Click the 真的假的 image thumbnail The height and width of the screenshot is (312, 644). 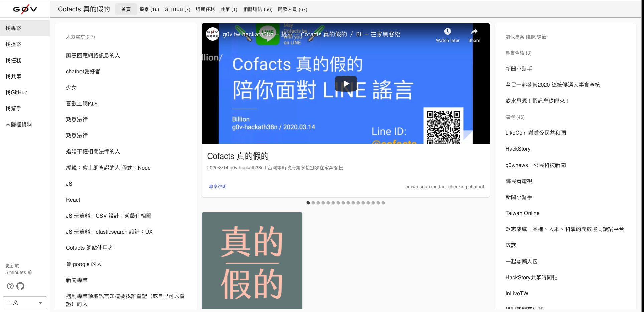pos(252,261)
